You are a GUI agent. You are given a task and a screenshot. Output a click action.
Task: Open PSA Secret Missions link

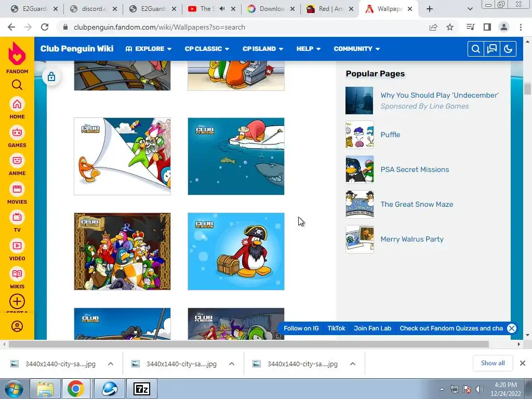[415, 169]
